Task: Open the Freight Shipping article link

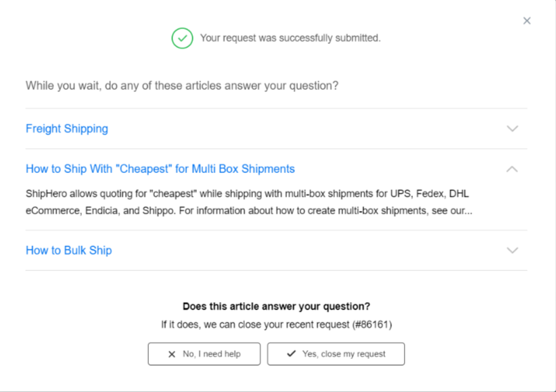Action: tap(67, 128)
